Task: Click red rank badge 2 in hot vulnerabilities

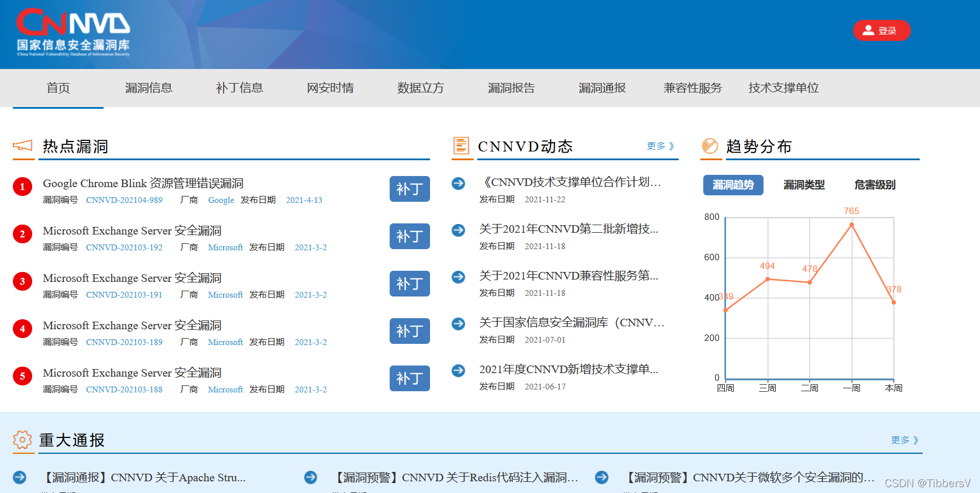Action: click(x=22, y=234)
